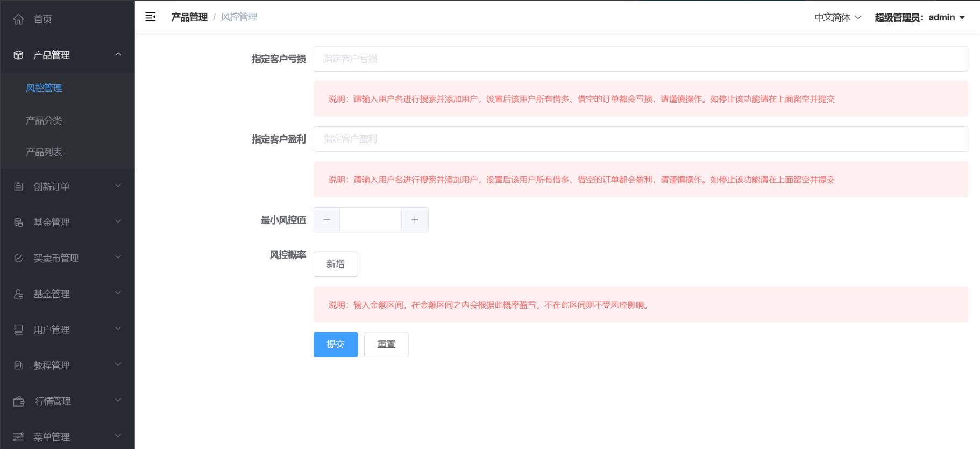Click the cube icon next to 产品管理
Image resolution: width=980 pixels, height=449 pixels.
pyautogui.click(x=18, y=55)
